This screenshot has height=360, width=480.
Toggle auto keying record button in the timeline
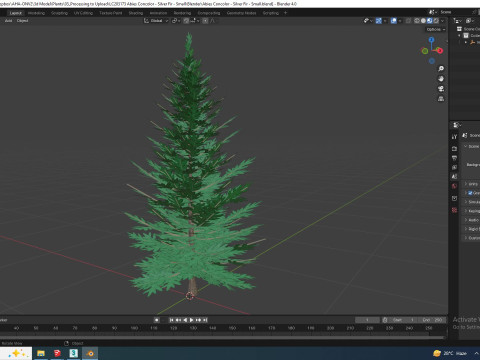pyautogui.click(x=157, y=320)
